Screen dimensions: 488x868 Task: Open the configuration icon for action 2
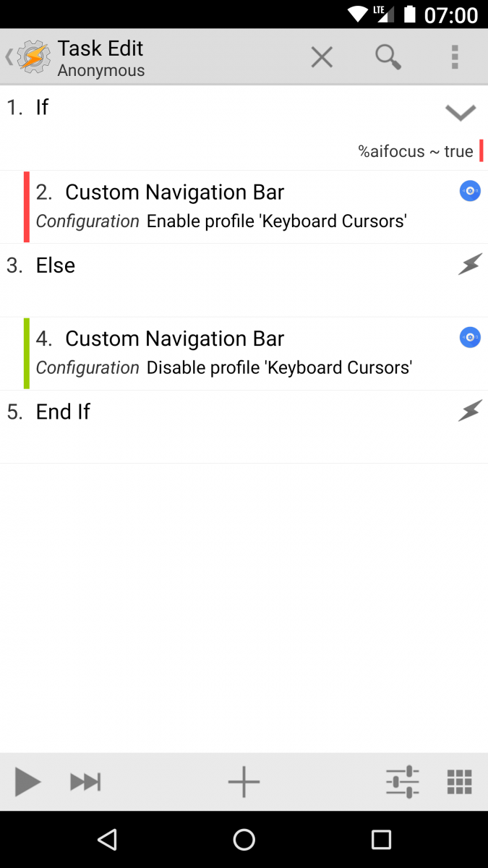click(x=470, y=191)
